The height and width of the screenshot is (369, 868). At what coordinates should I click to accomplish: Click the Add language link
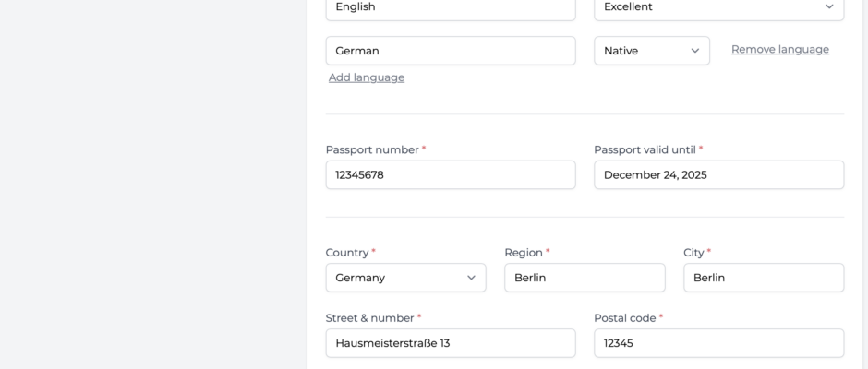click(x=367, y=77)
